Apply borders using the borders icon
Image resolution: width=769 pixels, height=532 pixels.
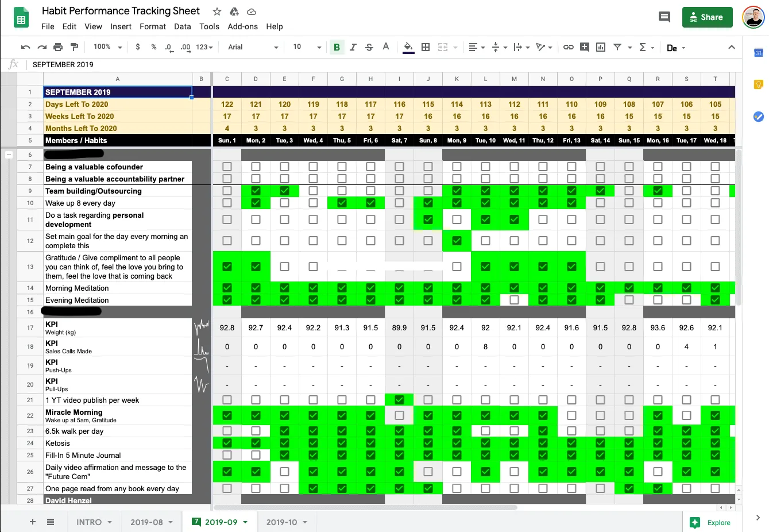425,47
